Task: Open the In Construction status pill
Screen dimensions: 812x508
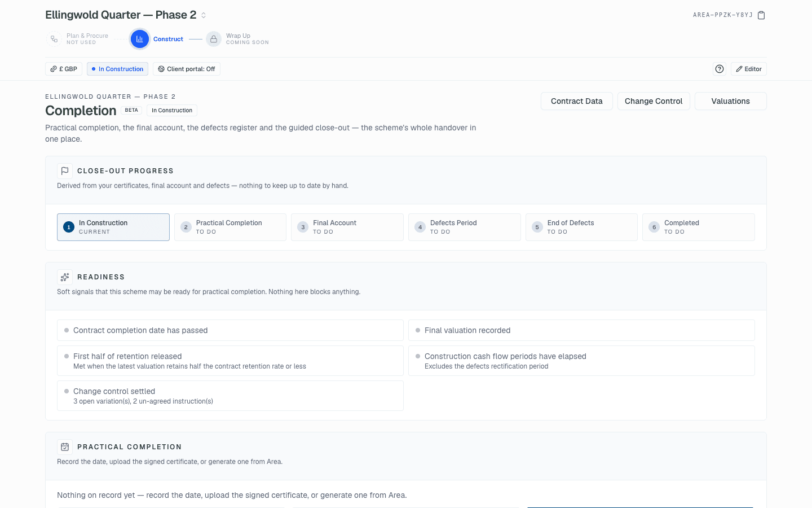Action: point(117,69)
